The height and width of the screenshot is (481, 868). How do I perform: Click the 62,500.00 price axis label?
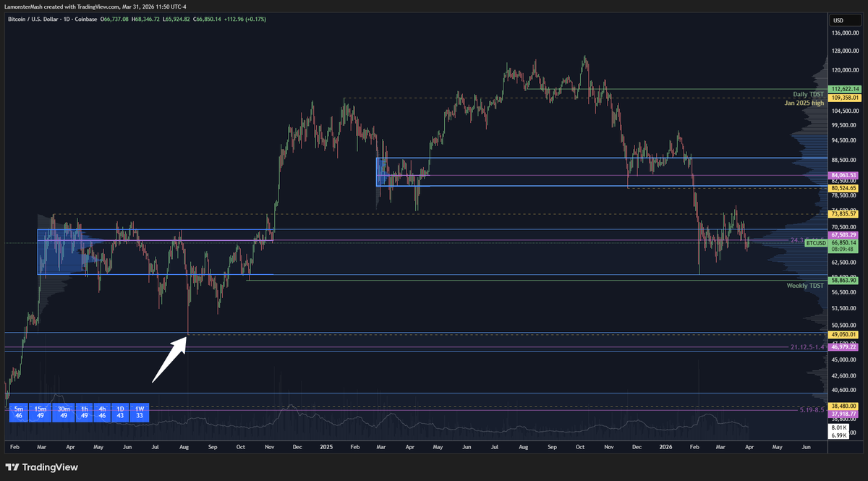coord(845,263)
